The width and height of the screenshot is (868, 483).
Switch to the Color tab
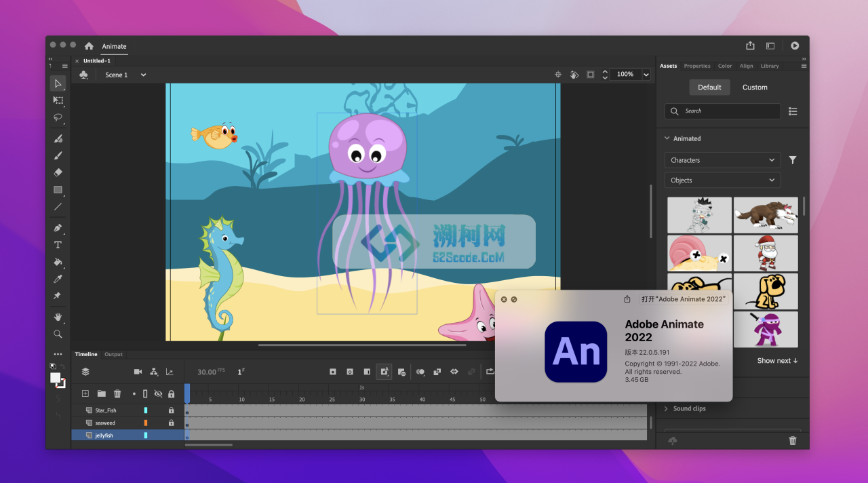click(x=725, y=66)
